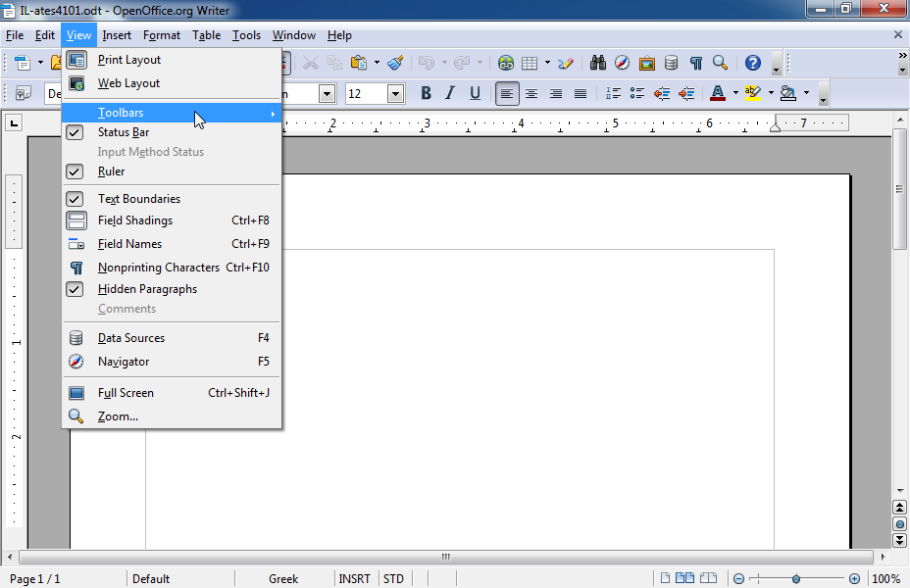Toggle Hidden Paragraphs option
This screenshot has width=910, height=588.
172,289
